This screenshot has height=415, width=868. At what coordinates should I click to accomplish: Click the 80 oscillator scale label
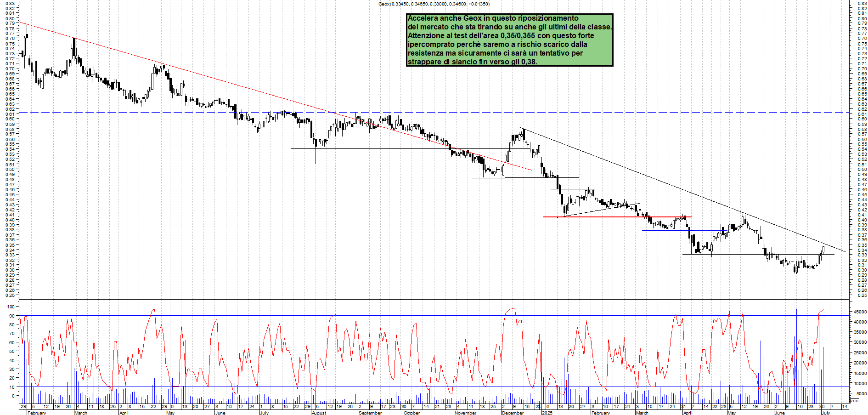click(x=12, y=325)
